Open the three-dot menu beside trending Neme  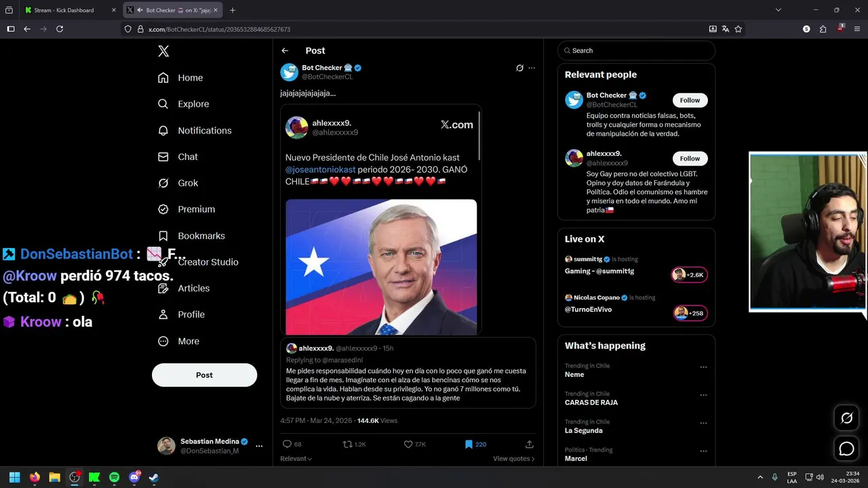click(703, 367)
